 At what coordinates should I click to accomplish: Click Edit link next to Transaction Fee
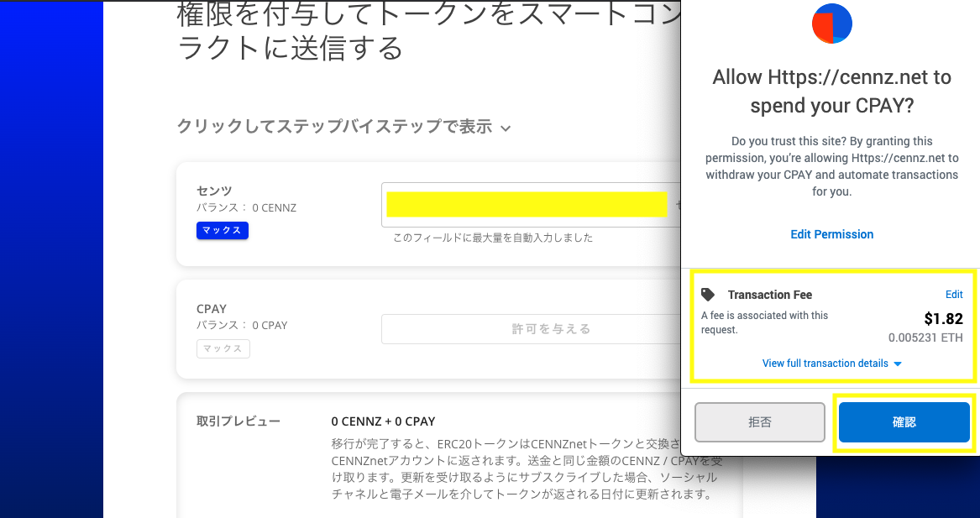tap(954, 295)
